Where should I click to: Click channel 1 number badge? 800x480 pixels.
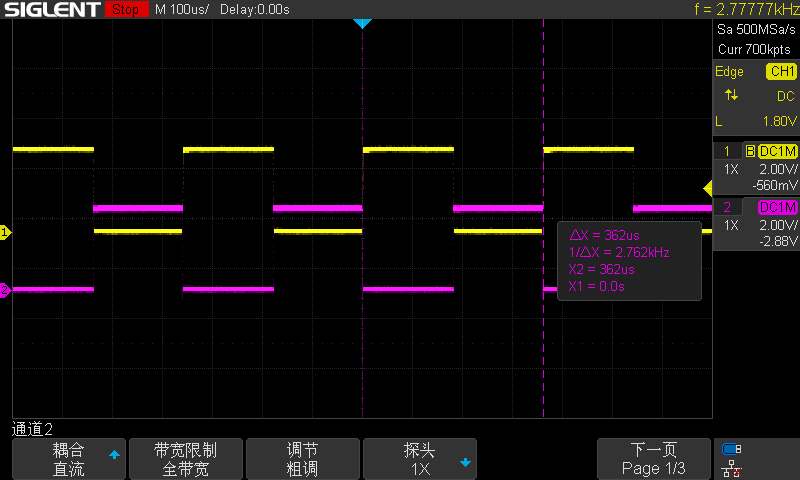[727, 151]
